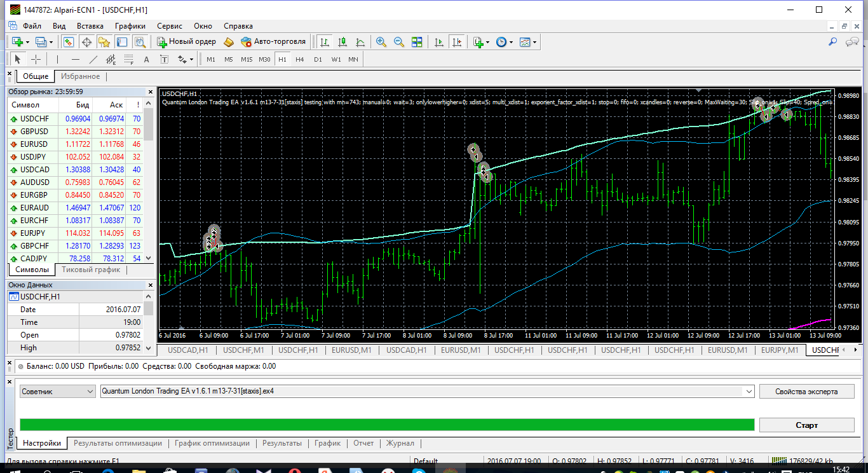Toggle the Авто-торговля button
Image resolution: width=868 pixels, height=473 pixels.
(273, 41)
